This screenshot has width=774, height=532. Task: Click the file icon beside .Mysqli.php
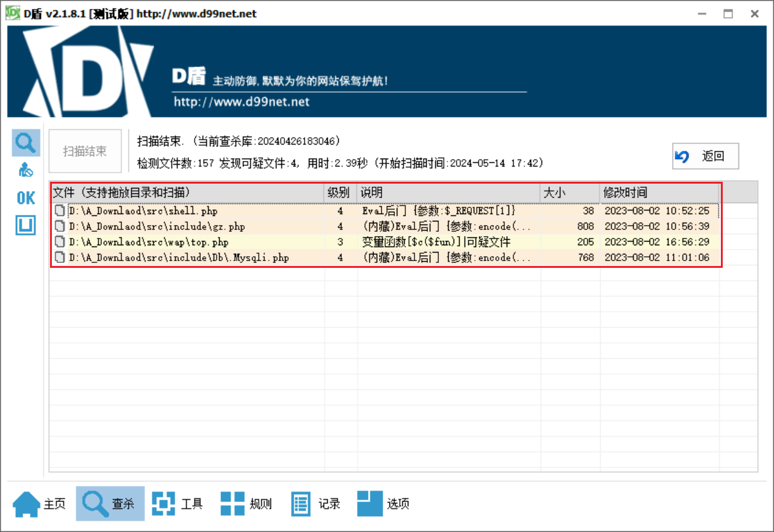[x=60, y=257]
